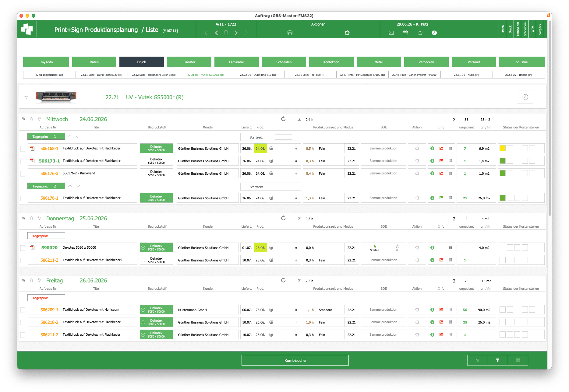Open the stepper dropdown for order 506173-1
Screen dimensions: 569x392
tap(296, 161)
